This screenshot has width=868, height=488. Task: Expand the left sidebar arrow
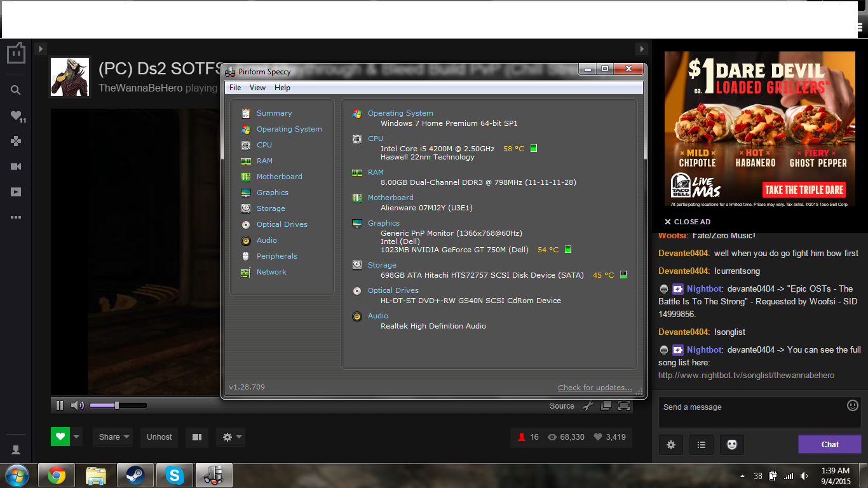tap(40, 49)
